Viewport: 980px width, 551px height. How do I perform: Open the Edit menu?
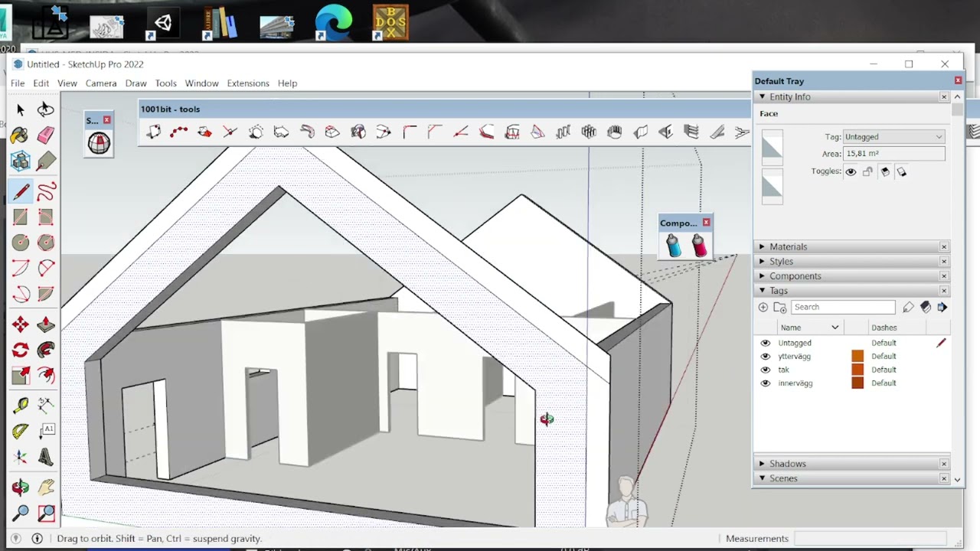(41, 83)
